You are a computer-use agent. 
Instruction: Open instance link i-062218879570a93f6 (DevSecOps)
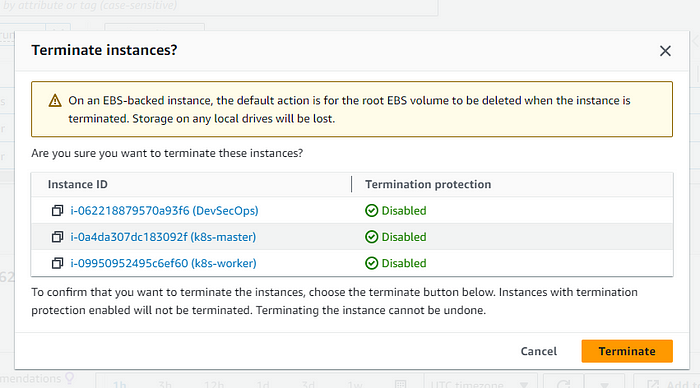pos(164,211)
